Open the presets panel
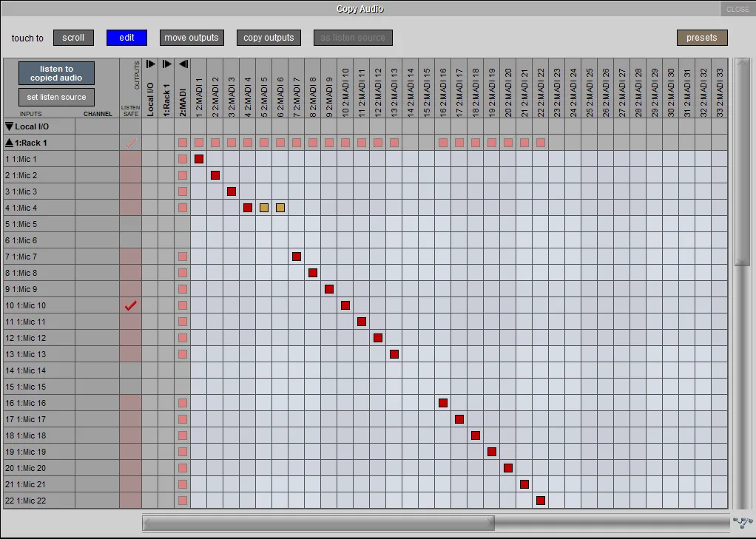 point(702,38)
